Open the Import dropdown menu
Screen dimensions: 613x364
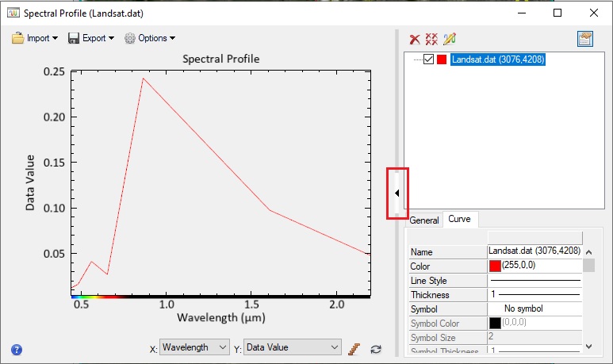point(35,38)
